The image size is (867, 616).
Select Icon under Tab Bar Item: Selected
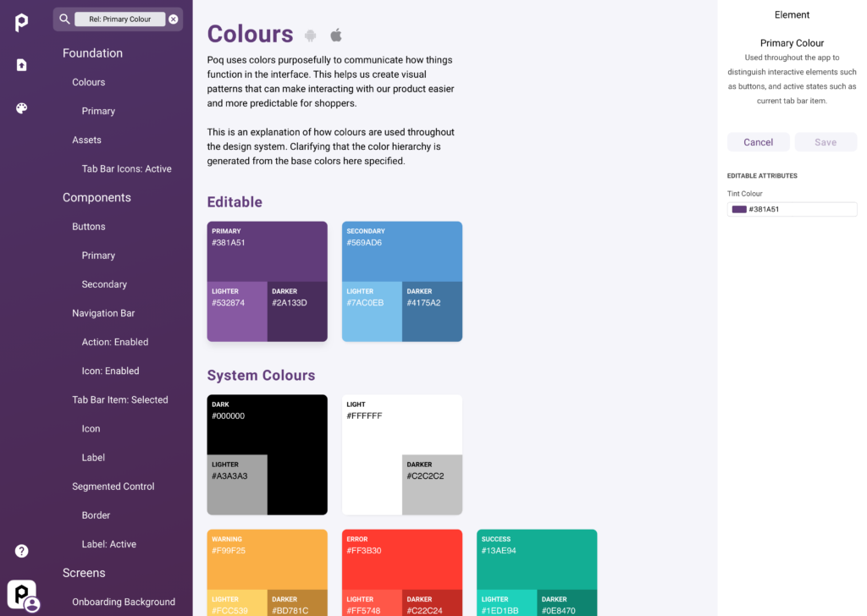coord(91,429)
